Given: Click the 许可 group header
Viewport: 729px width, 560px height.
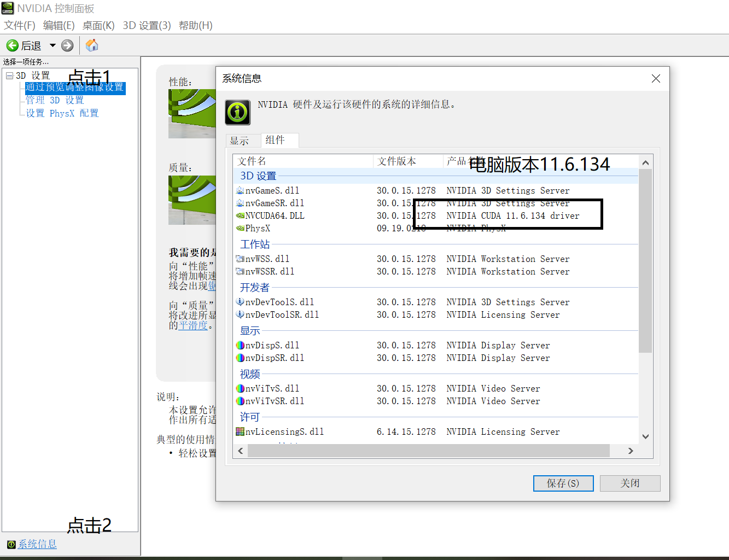Looking at the screenshot, I should pos(250,417).
